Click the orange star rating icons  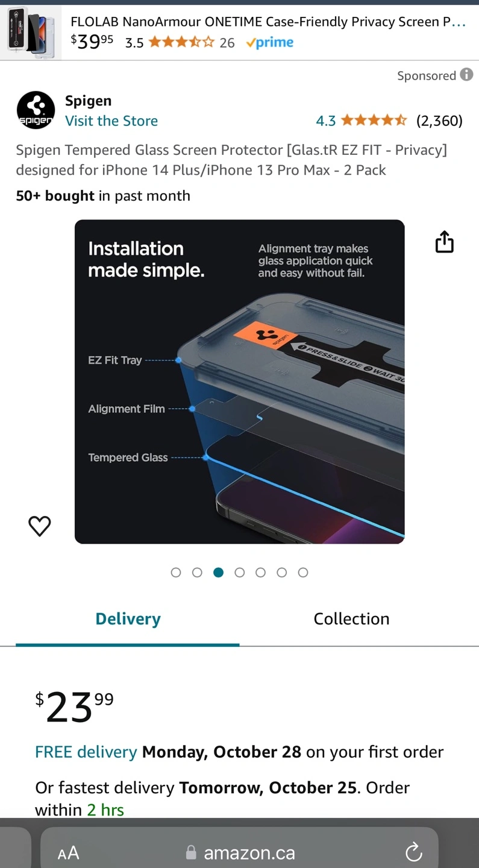click(x=374, y=121)
